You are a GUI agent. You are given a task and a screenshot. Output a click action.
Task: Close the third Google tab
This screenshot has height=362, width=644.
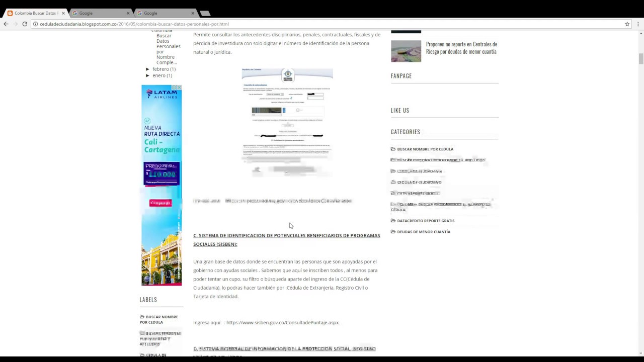coord(193,13)
